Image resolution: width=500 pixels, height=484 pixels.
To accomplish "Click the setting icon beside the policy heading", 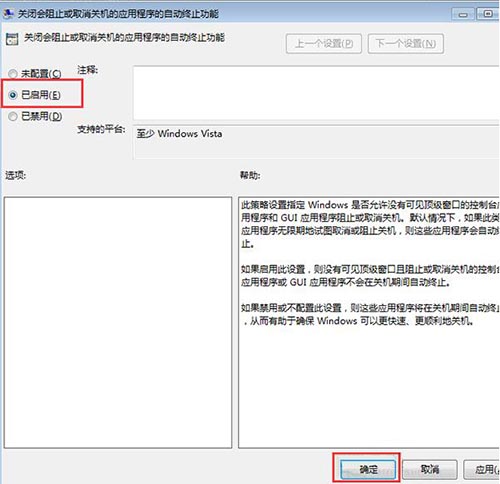I will [x=12, y=39].
